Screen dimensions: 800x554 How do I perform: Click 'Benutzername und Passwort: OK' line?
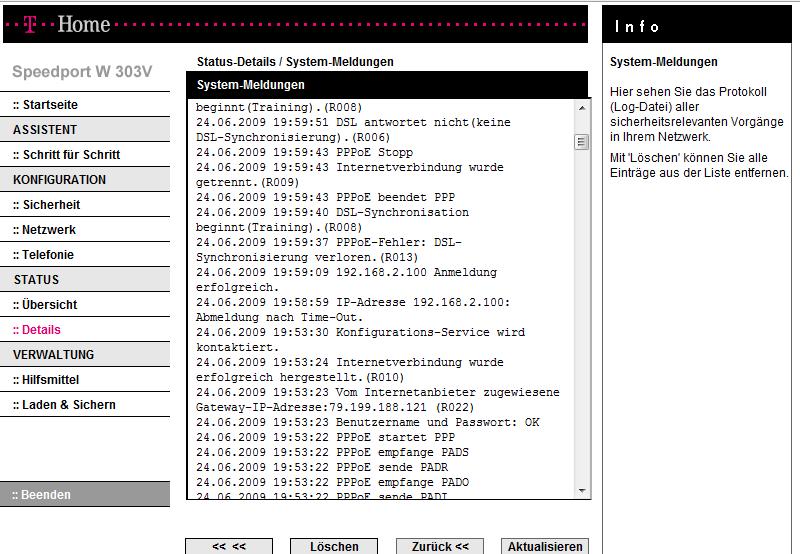368,422
